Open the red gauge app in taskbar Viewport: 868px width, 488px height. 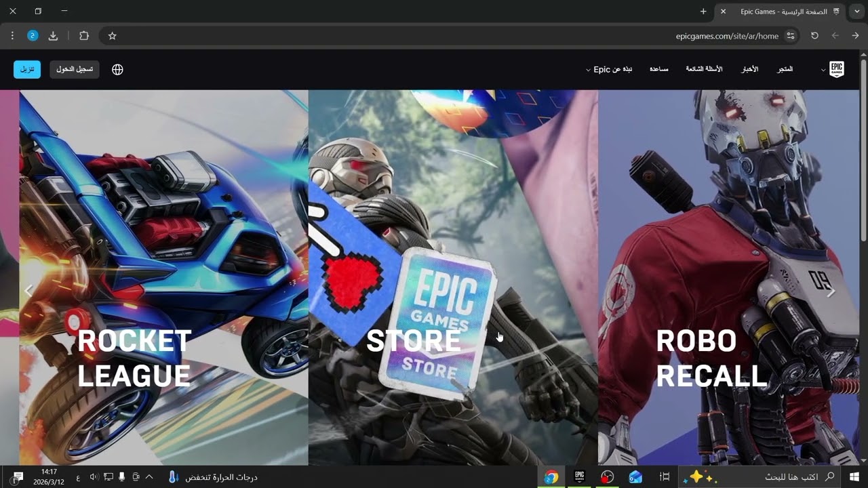click(x=607, y=477)
